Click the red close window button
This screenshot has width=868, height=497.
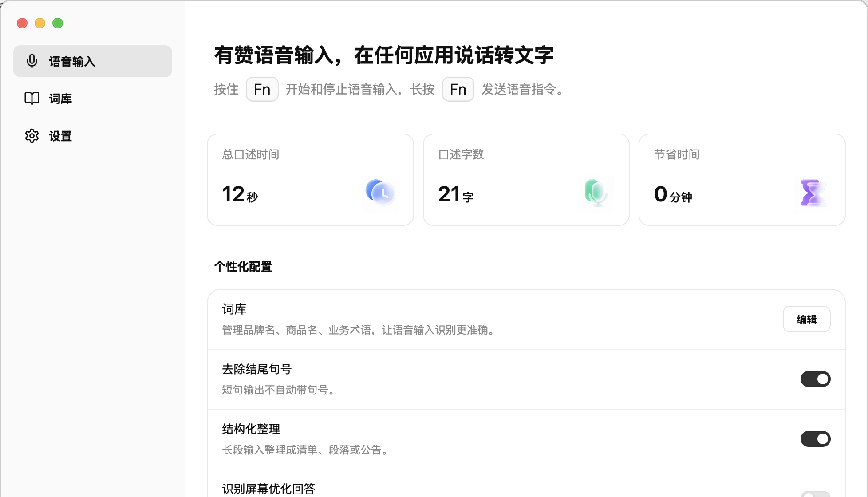click(22, 23)
